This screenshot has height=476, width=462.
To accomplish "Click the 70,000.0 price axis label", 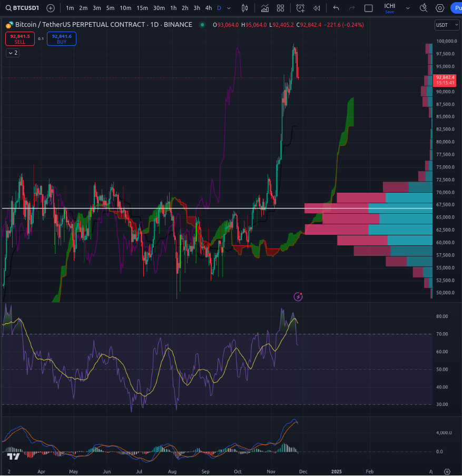I will pyautogui.click(x=446, y=193).
